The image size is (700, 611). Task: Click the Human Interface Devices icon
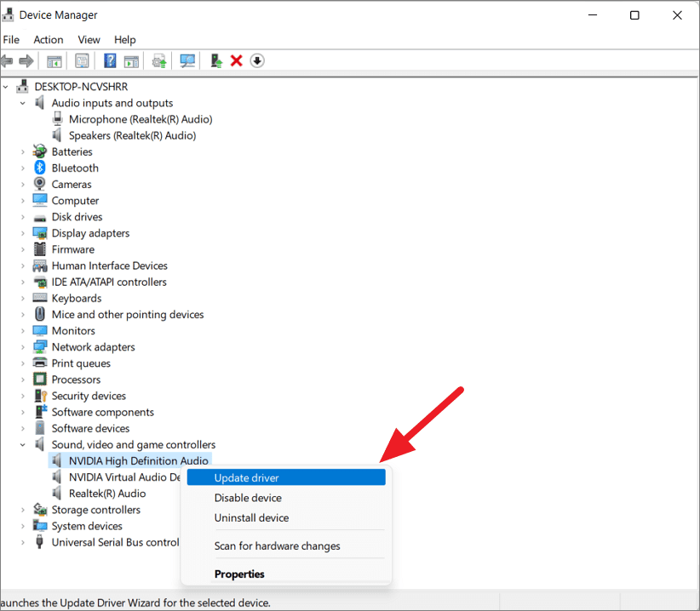pyautogui.click(x=40, y=266)
